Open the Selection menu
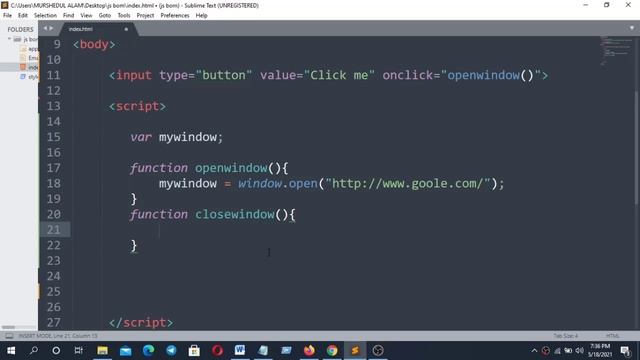This screenshot has height=360, width=640. click(x=45, y=16)
